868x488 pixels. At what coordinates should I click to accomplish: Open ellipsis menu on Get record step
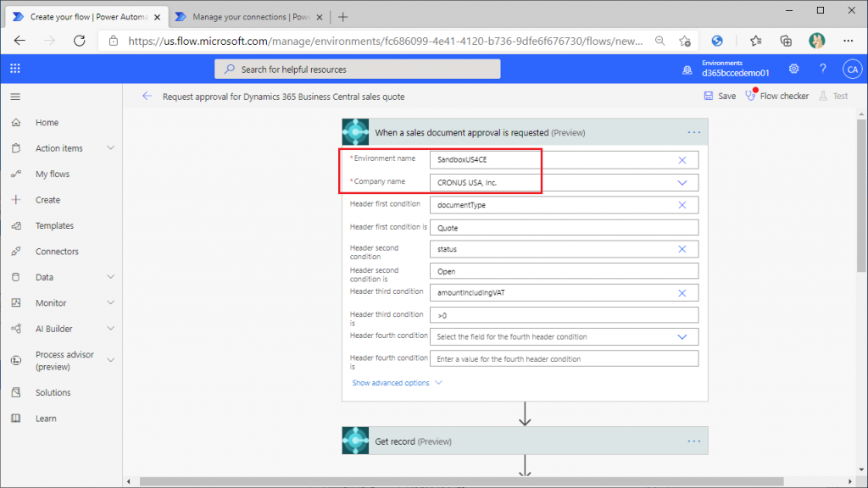coord(693,441)
